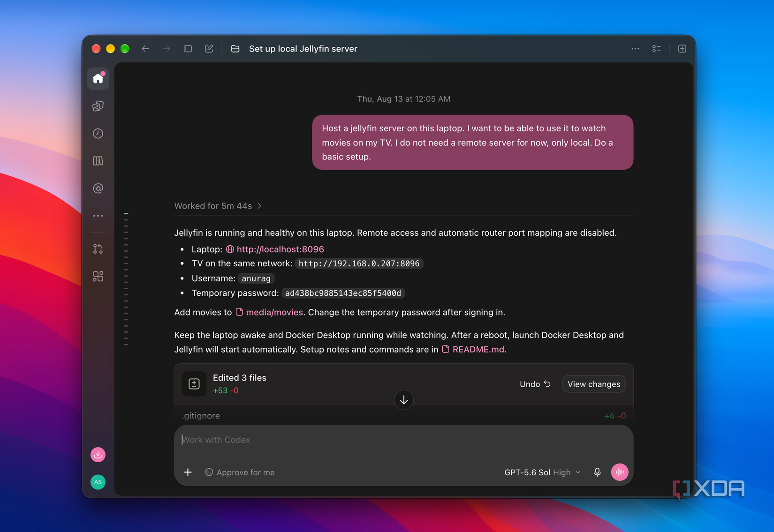Click the View changes button
774x532 pixels.
tap(594, 384)
